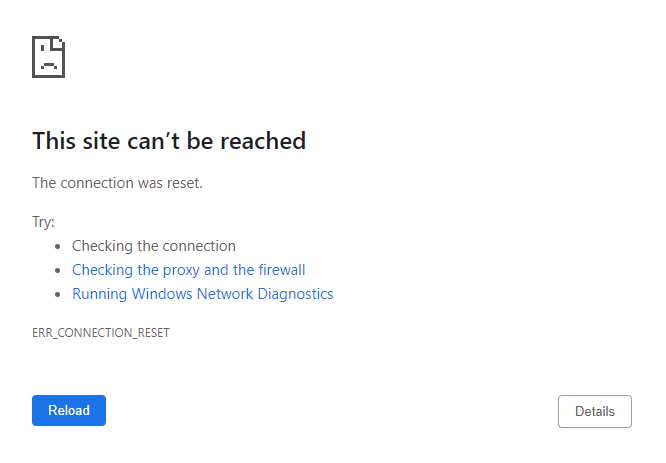This screenshot has width=666, height=463.
Task: Click the sad page error icon
Action: [x=48, y=57]
